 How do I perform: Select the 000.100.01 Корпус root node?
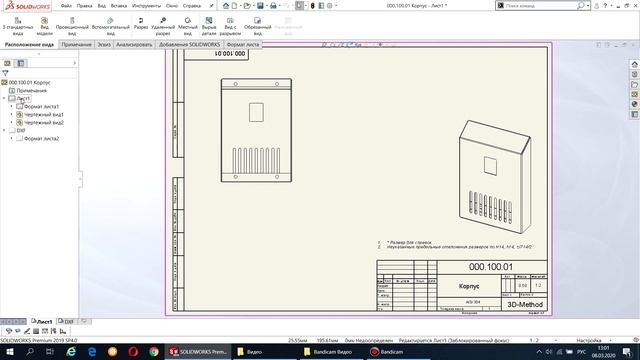(x=29, y=82)
